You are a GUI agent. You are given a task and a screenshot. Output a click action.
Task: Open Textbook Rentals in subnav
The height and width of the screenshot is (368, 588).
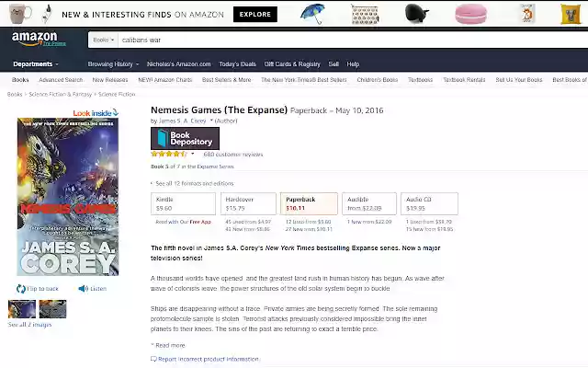[x=464, y=80]
